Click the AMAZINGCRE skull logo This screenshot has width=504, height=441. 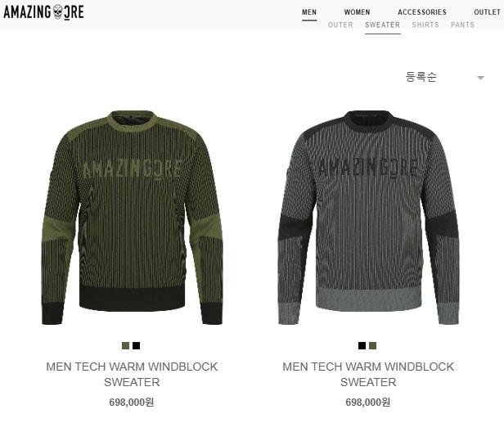43,12
